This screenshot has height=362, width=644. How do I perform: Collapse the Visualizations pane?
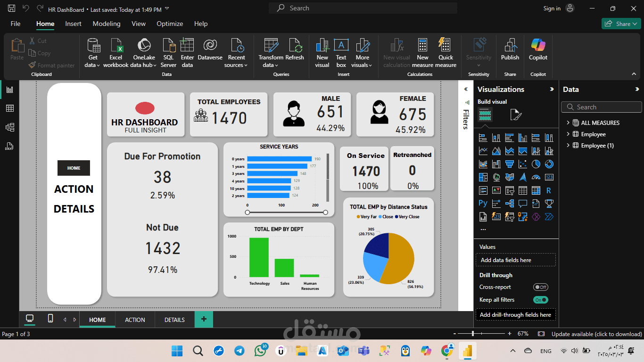(552, 89)
